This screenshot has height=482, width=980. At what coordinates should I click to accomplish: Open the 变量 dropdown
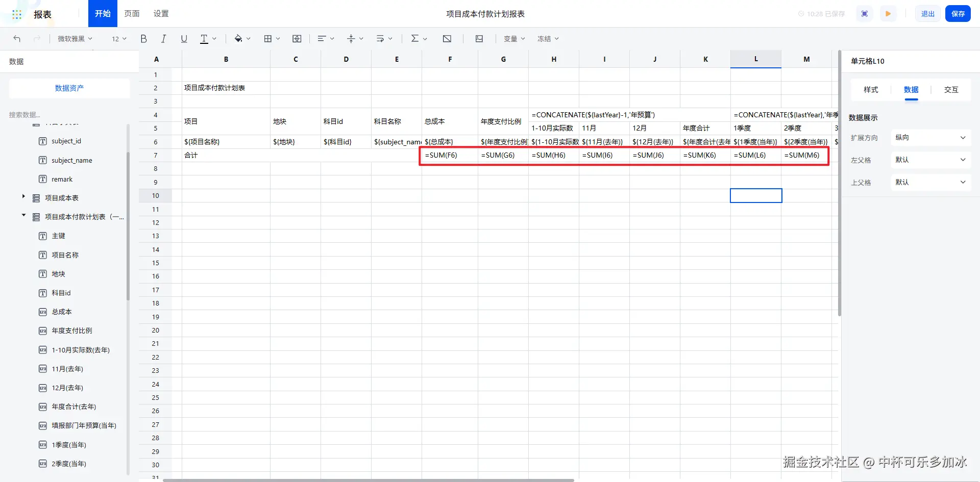pyautogui.click(x=514, y=39)
